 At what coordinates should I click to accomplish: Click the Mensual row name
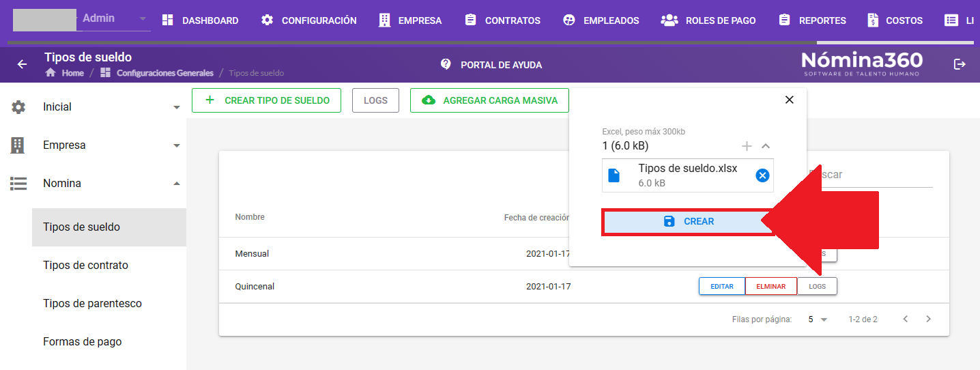[x=252, y=254]
